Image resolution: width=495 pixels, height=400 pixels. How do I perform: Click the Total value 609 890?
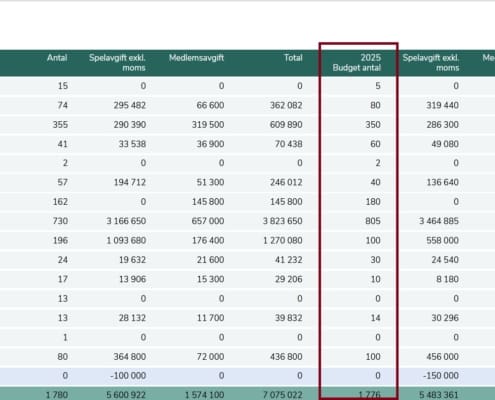click(286, 125)
